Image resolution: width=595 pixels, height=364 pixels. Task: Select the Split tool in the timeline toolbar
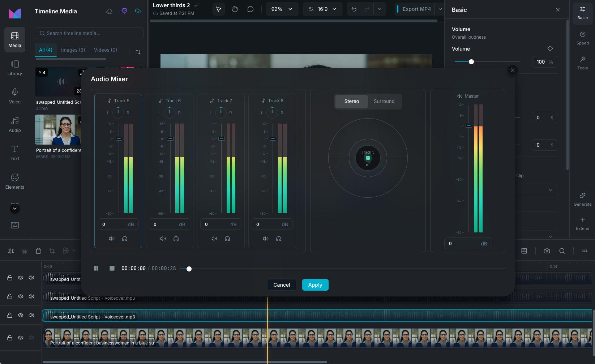pyautogui.click(x=10, y=250)
